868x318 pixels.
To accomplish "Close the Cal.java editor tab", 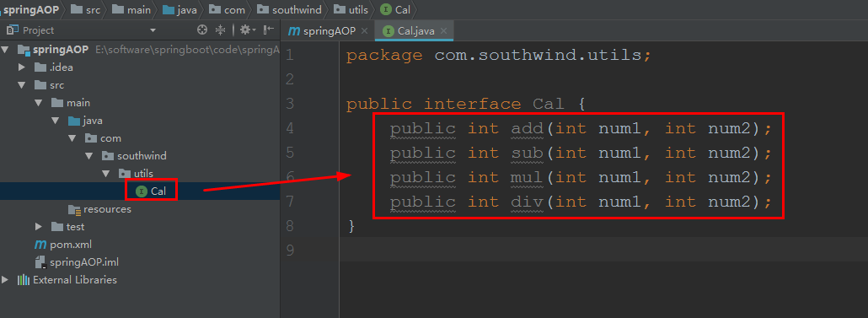I will [x=443, y=31].
